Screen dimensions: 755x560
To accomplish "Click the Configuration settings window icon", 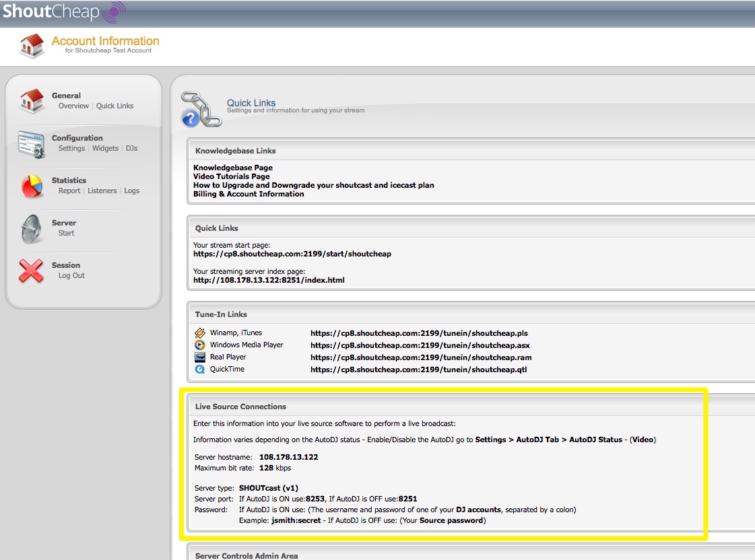I will coord(32,144).
